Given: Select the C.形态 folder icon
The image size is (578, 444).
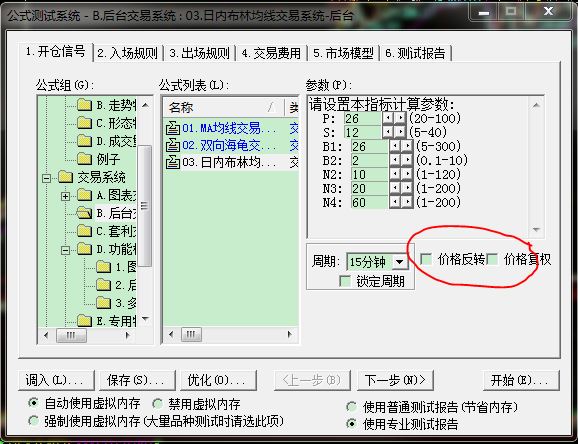Looking at the screenshot, I should point(84,123).
